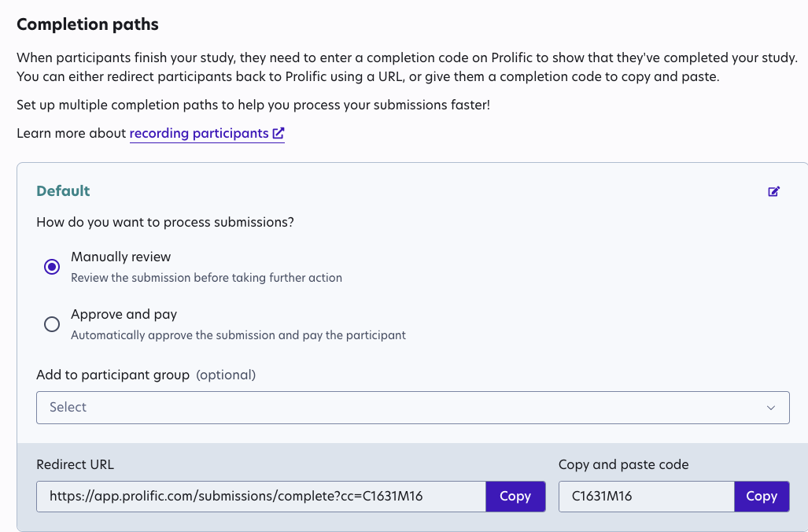808x532 pixels.
Task: Click the Default path title
Action: coord(63,191)
